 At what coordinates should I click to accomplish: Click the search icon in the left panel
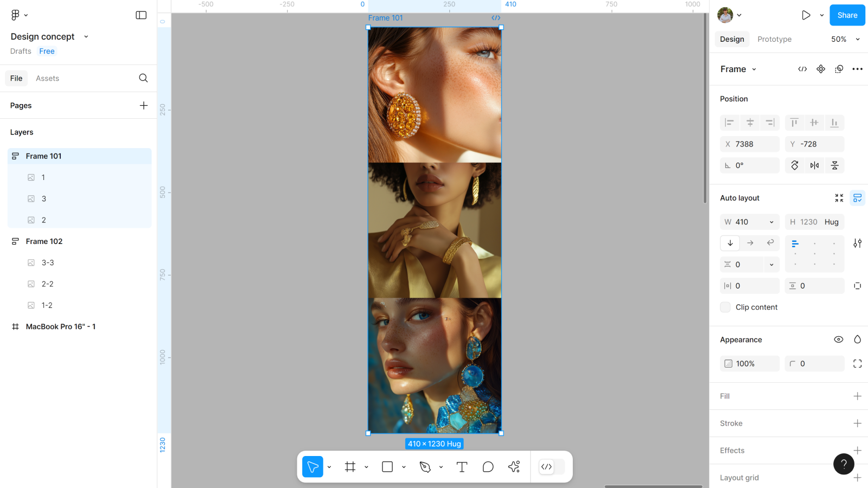pyautogui.click(x=143, y=78)
